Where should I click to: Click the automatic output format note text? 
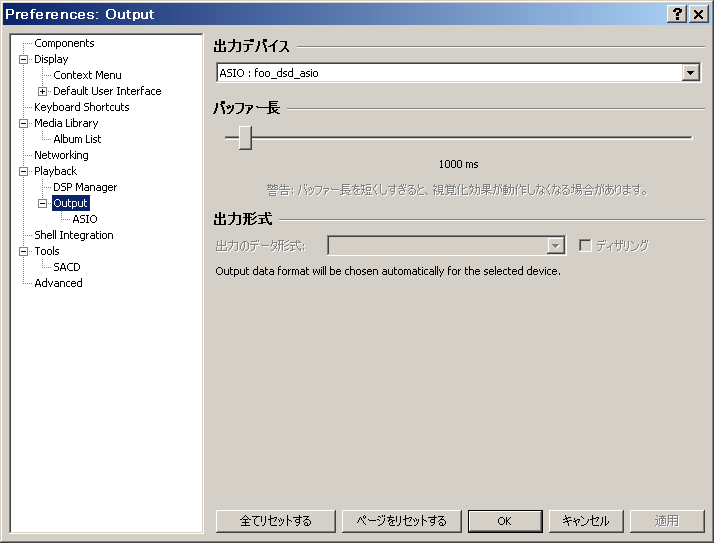point(388,272)
